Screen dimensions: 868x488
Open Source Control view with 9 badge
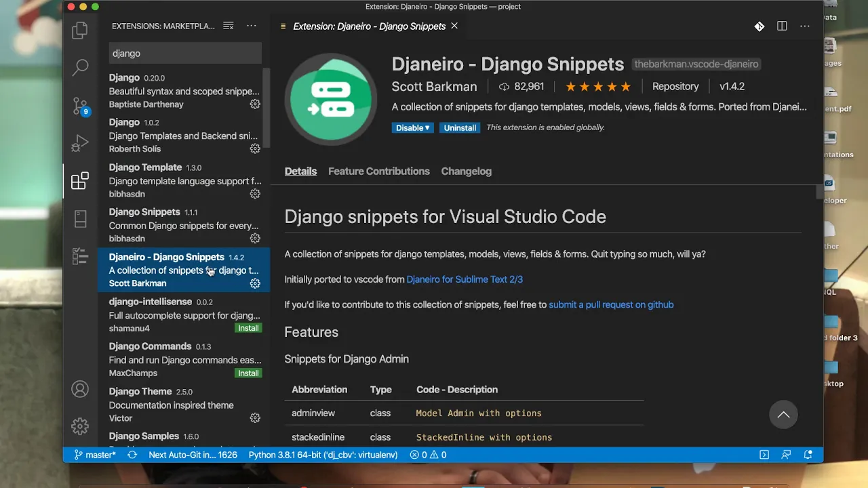(x=80, y=106)
